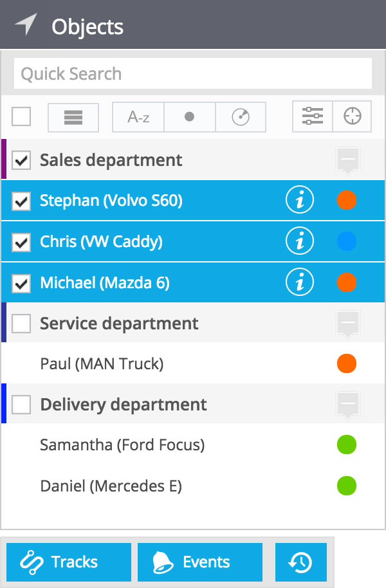The width and height of the screenshot is (386, 588).
Task: Toggle the select-all checkbox in toolbar
Action: click(x=21, y=116)
